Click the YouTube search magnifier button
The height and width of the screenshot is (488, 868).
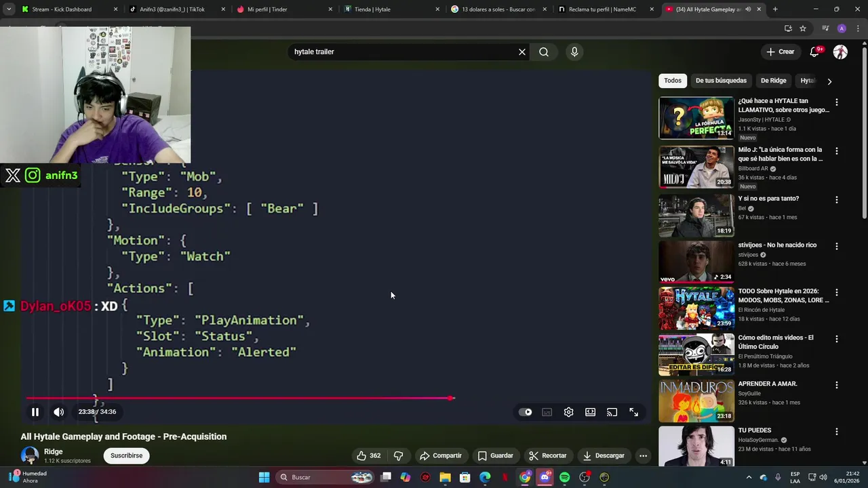(x=544, y=52)
